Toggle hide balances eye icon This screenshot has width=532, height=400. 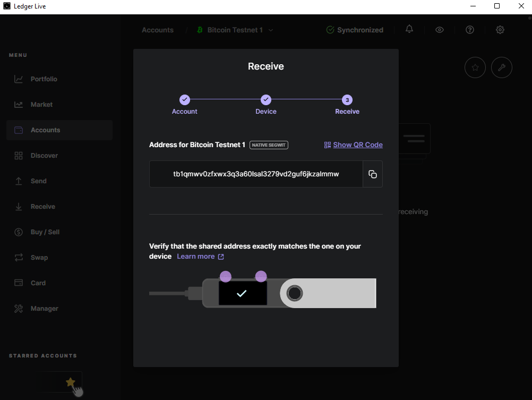439,30
